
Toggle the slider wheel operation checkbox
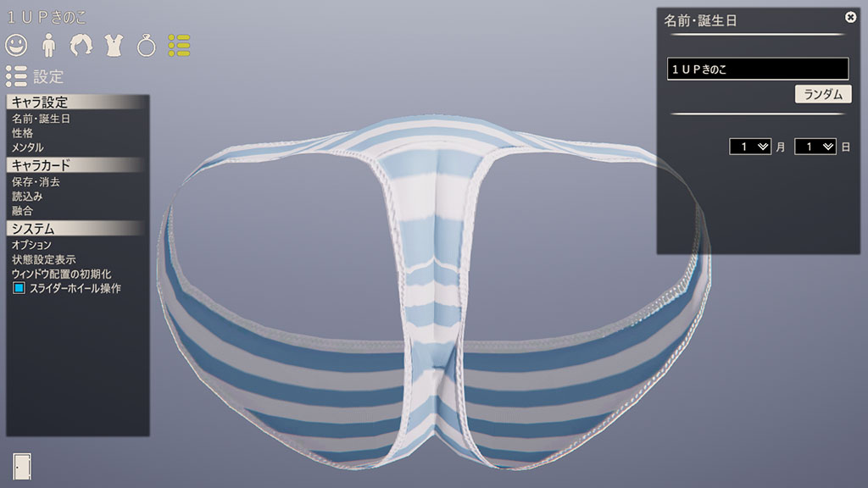(19, 289)
